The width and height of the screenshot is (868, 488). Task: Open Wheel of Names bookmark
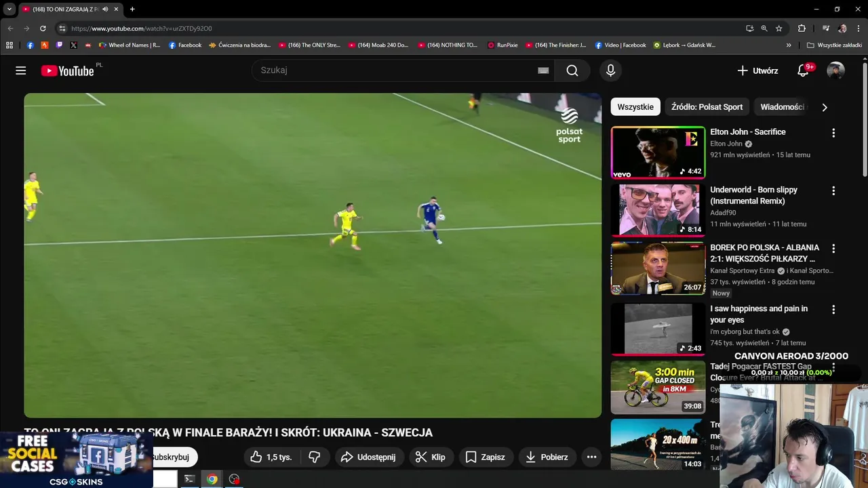click(130, 45)
